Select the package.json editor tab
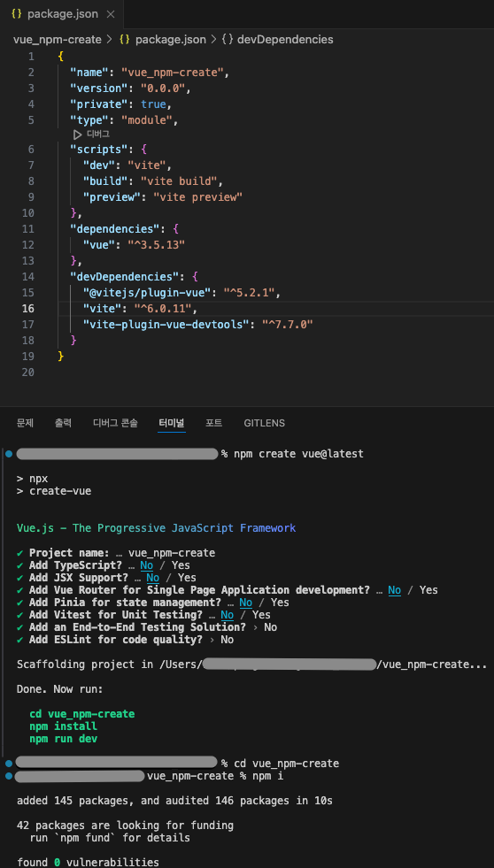494x868 pixels. point(62,14)
